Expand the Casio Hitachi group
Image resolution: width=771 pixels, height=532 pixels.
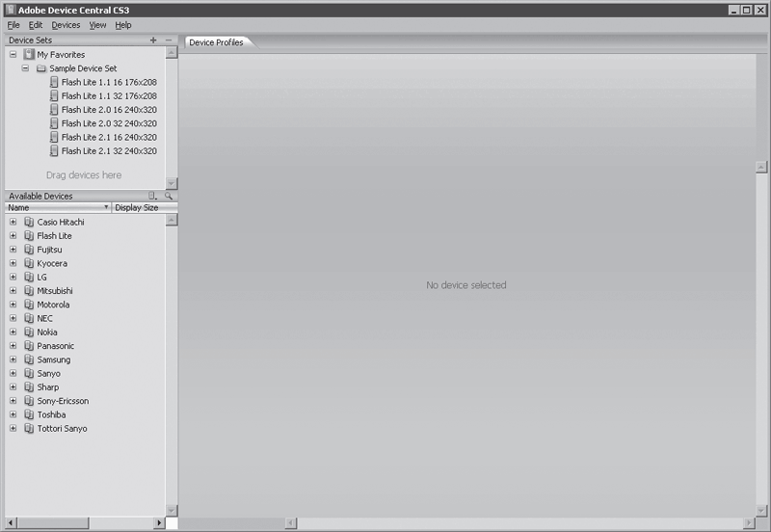pos(13,223)
